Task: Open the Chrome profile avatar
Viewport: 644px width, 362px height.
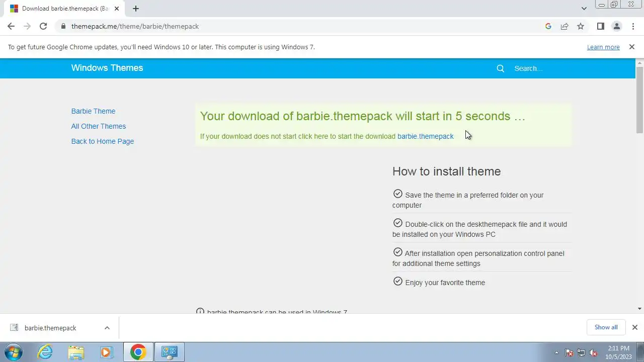Action: point(616,26)
